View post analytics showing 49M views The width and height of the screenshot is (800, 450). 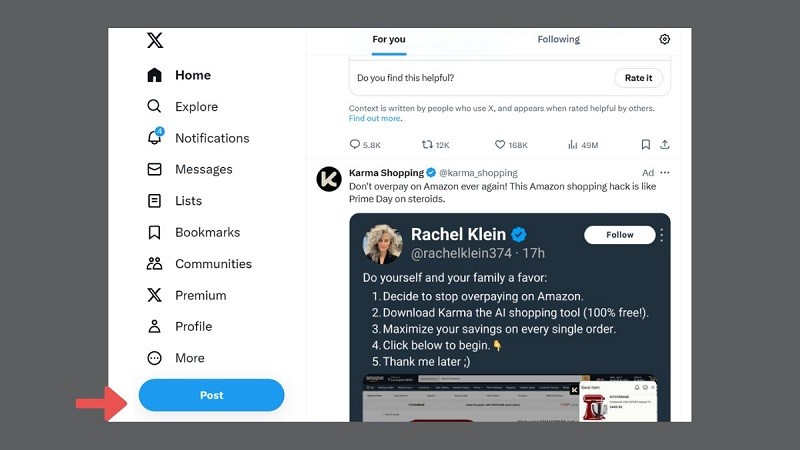[573, 145]
